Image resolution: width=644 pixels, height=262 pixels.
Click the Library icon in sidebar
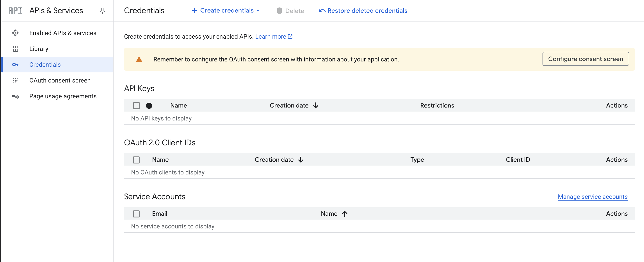click(16, 48)
